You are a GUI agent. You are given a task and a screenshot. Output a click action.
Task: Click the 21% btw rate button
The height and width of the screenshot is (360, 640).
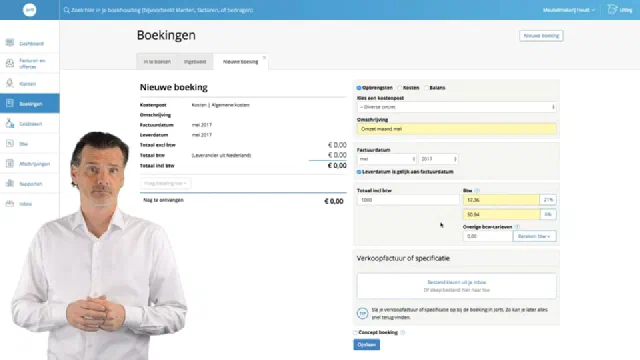pos(548,200)
